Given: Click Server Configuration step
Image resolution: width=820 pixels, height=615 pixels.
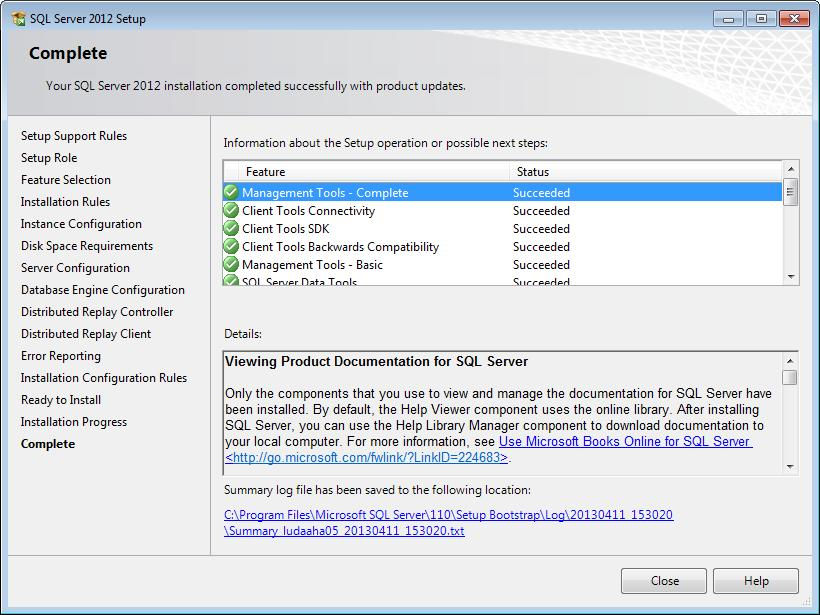Looking at the screenshot, I should tap(75, 268).
